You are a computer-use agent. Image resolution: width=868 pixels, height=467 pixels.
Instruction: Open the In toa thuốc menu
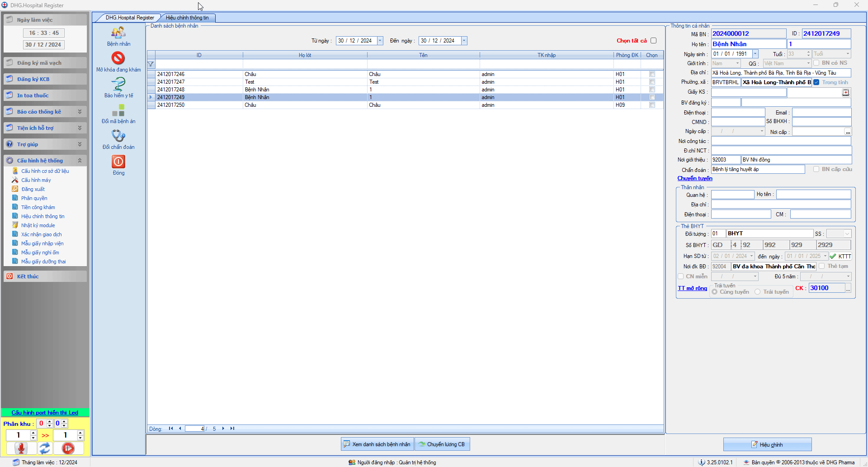click(45, 95)
